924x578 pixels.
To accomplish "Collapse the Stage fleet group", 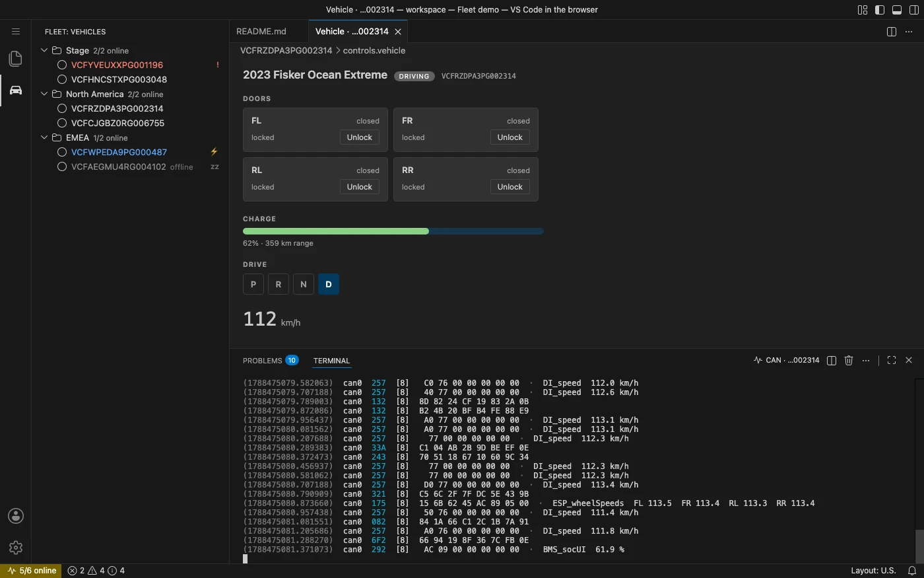I will (44, 50).
